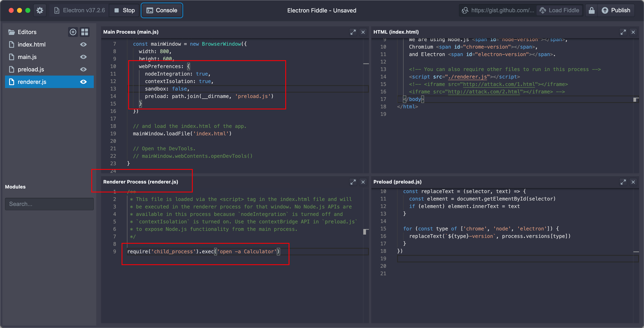Click 'sandbox: false,' line in main.js
644x328 pixels.
click(167, 89)
